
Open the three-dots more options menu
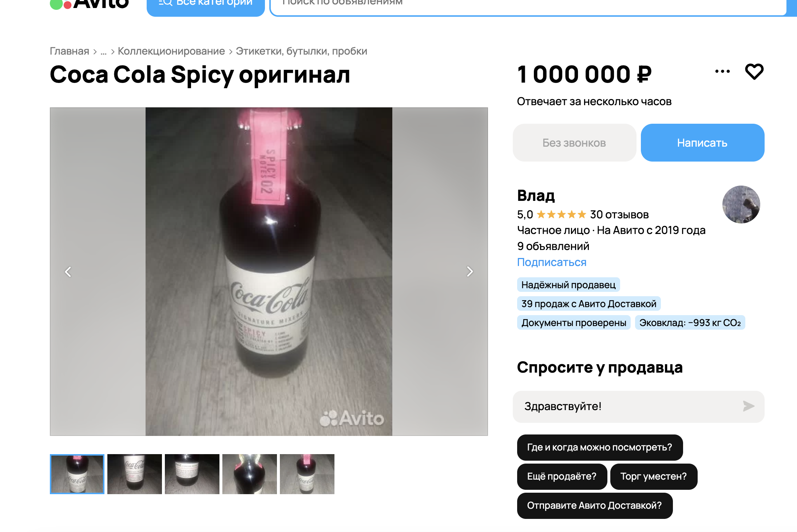point(722,71)
